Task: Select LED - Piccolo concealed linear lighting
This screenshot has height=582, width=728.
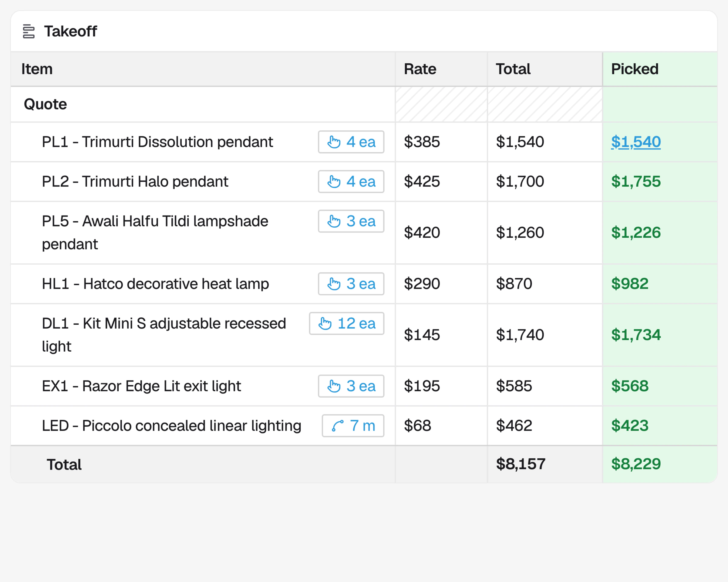Action: [x=171, y=426]
